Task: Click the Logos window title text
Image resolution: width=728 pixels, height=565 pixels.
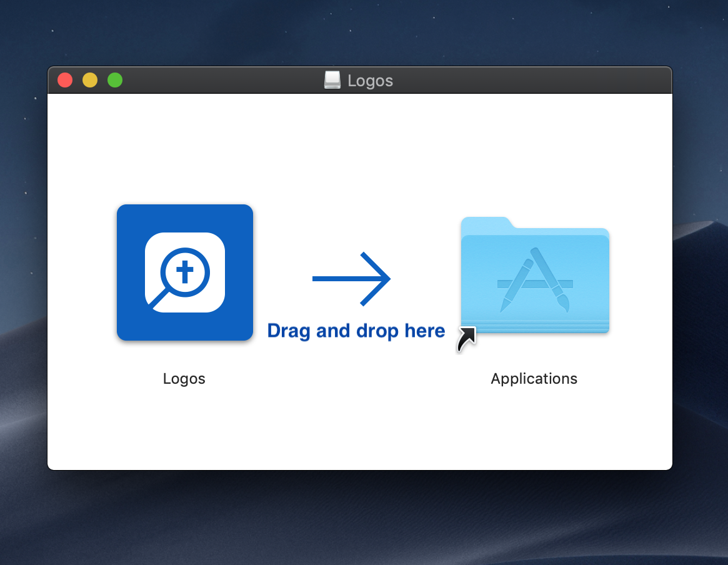Action: 370,81
